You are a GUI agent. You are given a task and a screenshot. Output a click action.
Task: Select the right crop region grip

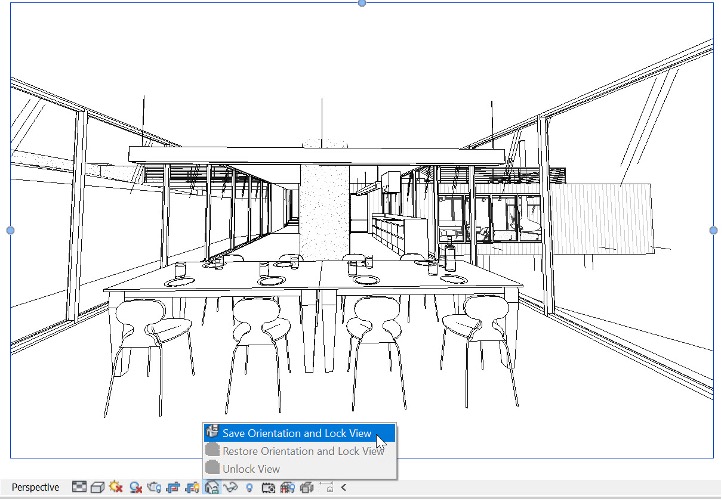pyautogui.click(x=714, y=230)
